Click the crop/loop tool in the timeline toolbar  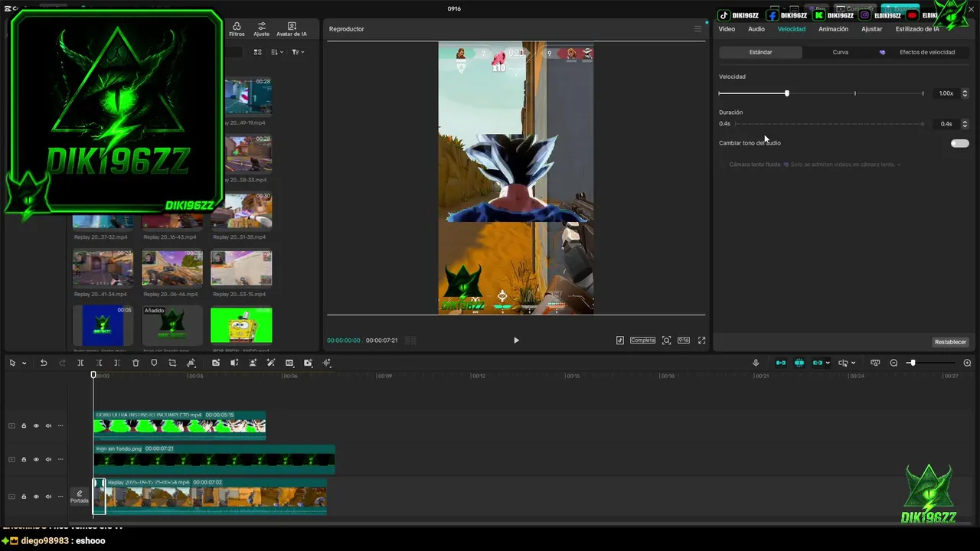click(172, 363)
